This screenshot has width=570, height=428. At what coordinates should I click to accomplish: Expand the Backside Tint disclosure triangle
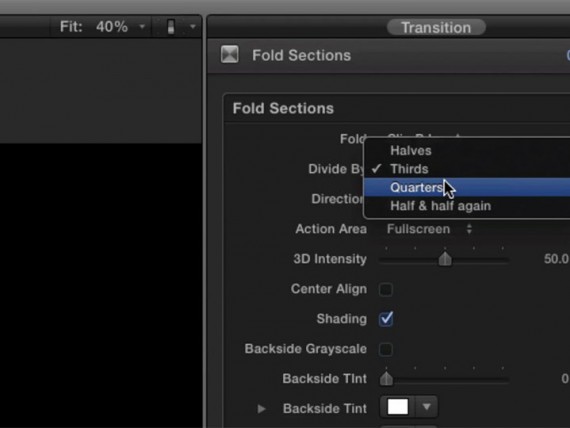(261, 409)
